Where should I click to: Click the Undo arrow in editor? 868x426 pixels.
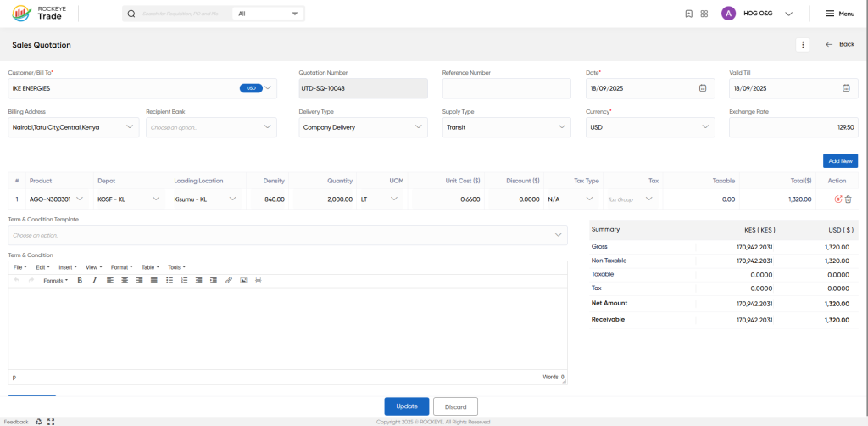pyautogui.click(x=17, y=281)
